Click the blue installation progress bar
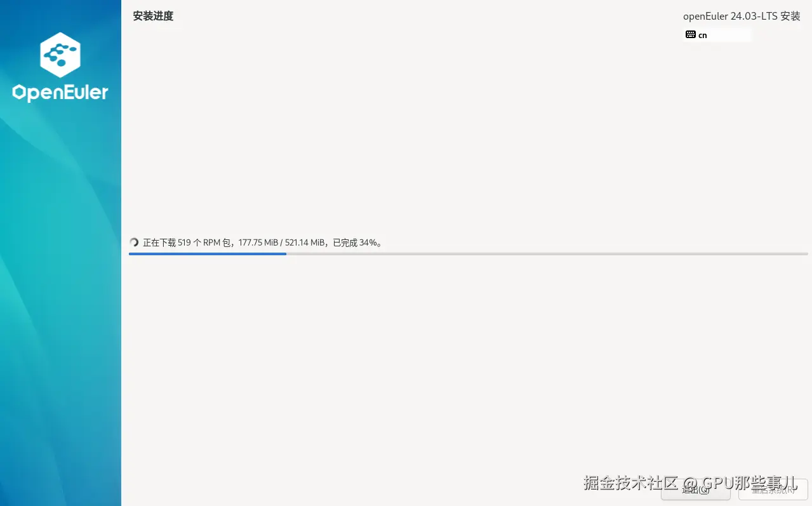The height and width of the screenshot is (506, 812). tap(208, 253)
